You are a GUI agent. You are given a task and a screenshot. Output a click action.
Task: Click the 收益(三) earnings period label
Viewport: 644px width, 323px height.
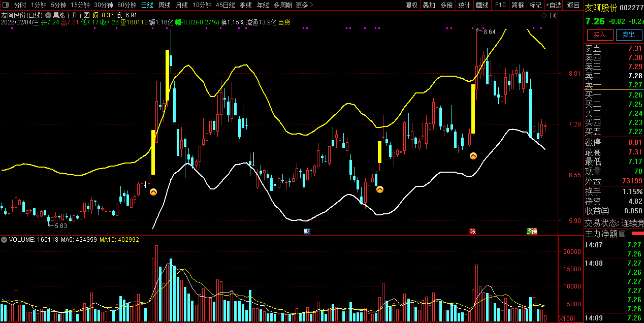click(x=597, y=211)
